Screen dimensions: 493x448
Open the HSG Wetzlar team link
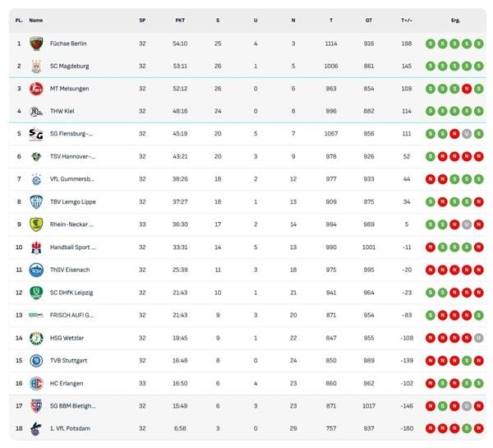[69, 338]
